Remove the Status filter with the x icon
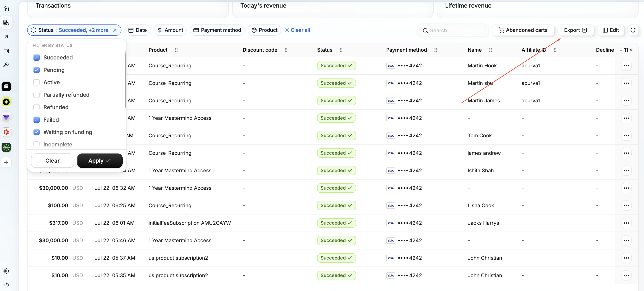The image size is (644, 291). (115, 30)
